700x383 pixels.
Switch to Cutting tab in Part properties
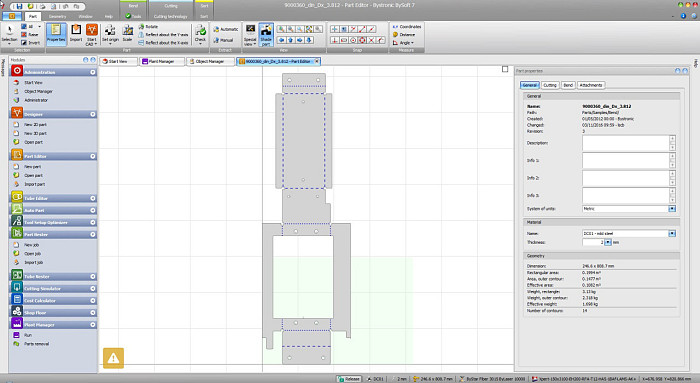pyautogui.click(x=550, y=85)
